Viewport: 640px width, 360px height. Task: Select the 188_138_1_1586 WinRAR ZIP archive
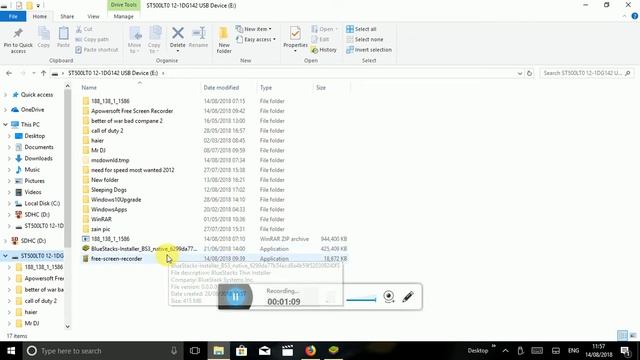110,239
